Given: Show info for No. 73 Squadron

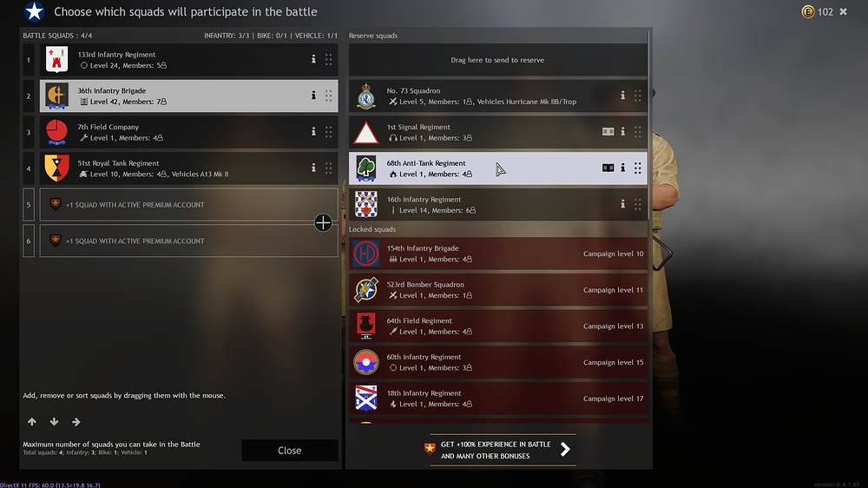Looking at the screenshot, I should tap(622, 96).
